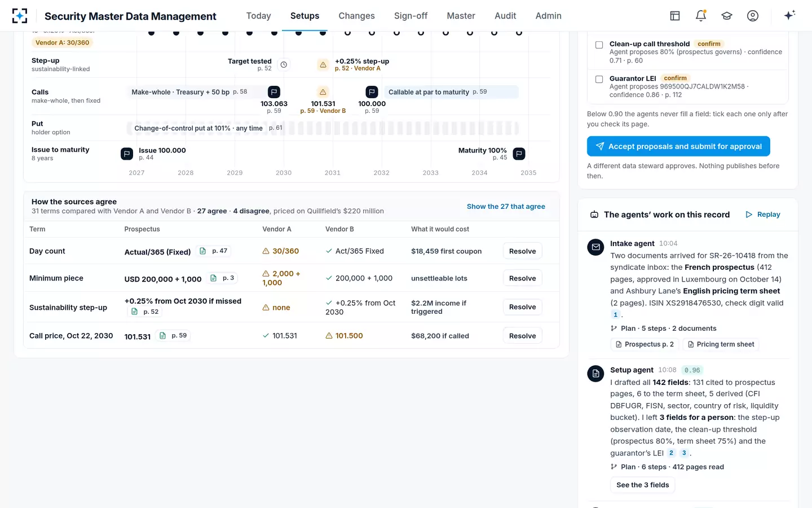Tick the Clean-up call threshold checkbox
The height and width of the screenshot is (508, 812).
599,45
